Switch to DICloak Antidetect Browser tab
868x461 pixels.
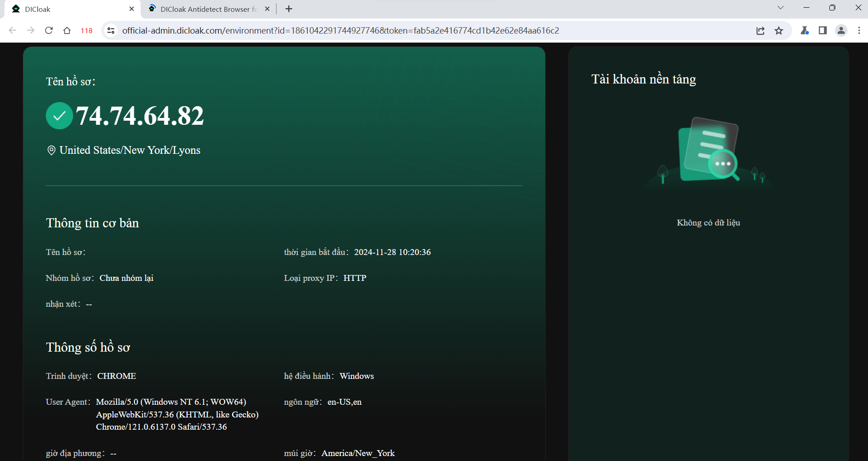click(209, 9)
